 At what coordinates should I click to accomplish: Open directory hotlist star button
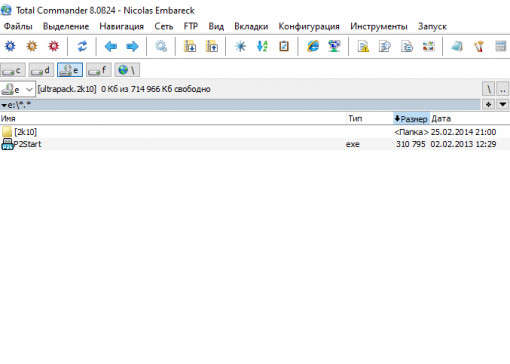[x=488, y=105]
